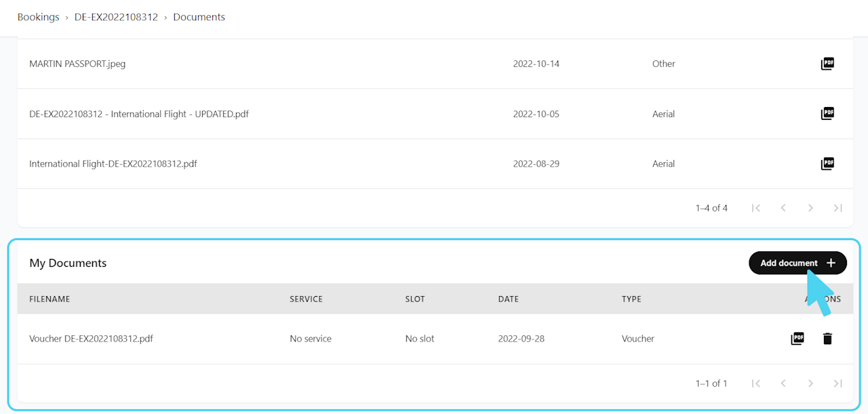Sort My Documents by Filename column header
The height and width of the screenshot is (414, 868).
tap(50, 299)
